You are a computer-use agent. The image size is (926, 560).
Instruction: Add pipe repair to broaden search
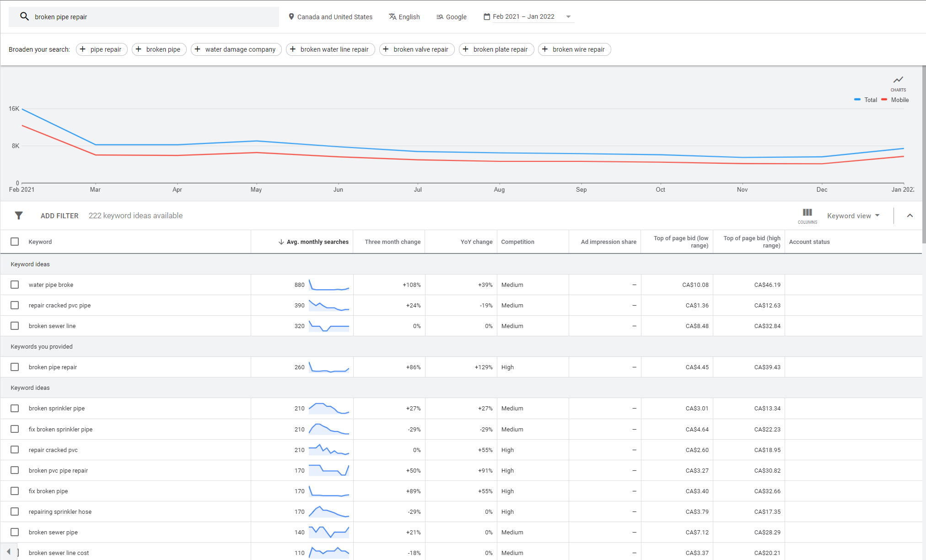pos(102,49)
